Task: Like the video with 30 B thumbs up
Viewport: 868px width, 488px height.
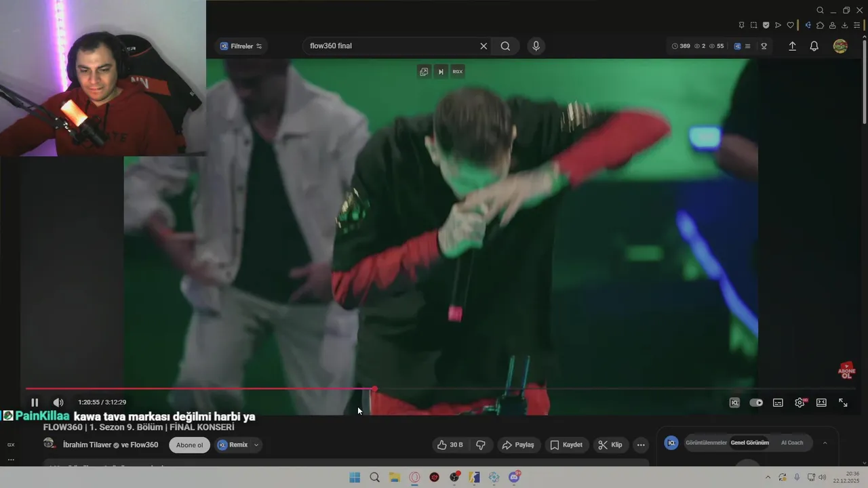Action: [450, 445]
